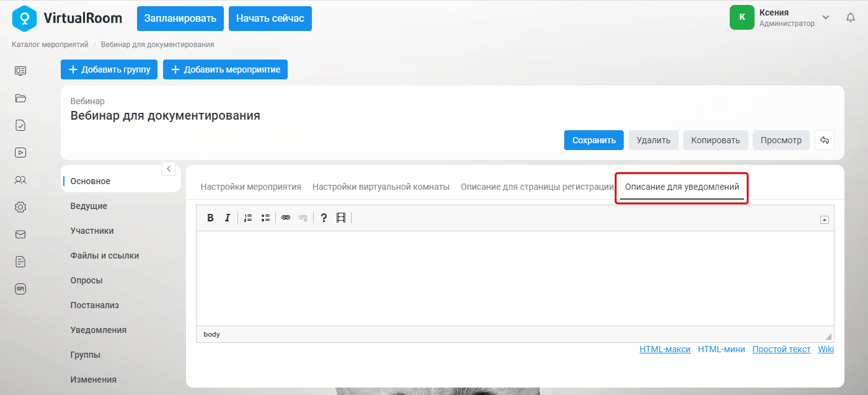This screenshot has width=868, height=395.
Task: Open the notifications bell icon
Action: click(851, 18)
